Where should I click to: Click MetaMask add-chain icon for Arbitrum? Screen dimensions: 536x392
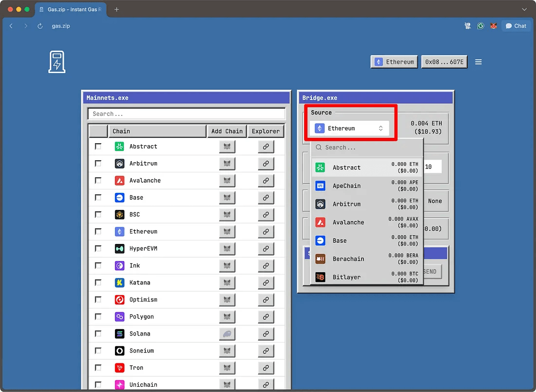227,164
